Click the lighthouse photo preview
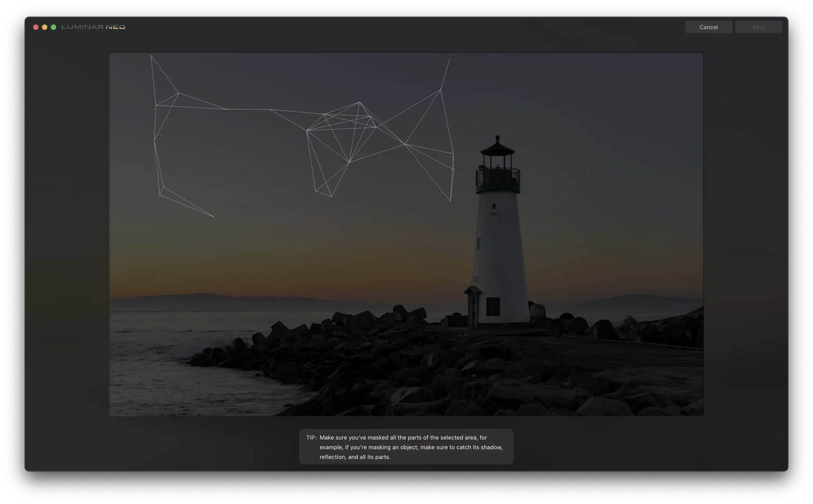Viewport: 813px width, 504px height. (406, 234)
